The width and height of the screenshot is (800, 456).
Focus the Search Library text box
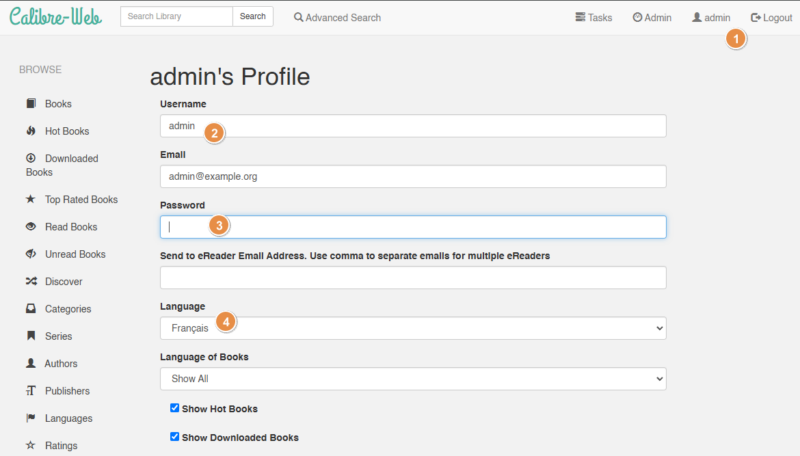coord(176,16)
